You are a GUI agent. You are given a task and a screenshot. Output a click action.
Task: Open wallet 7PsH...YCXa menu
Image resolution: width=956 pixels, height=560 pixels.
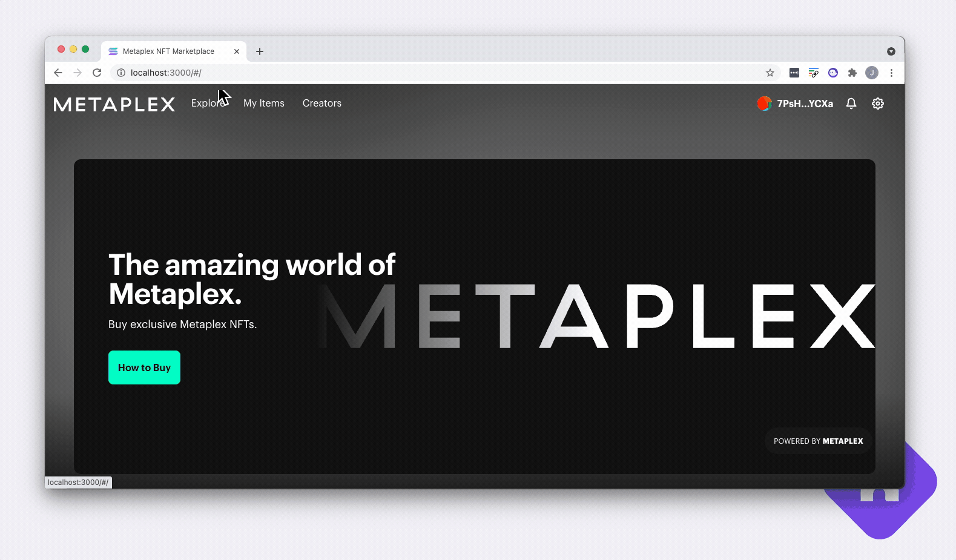(805, 104)
